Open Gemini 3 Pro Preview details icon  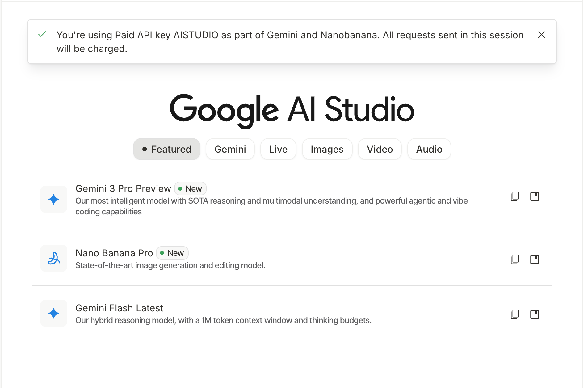pos(535,196)
